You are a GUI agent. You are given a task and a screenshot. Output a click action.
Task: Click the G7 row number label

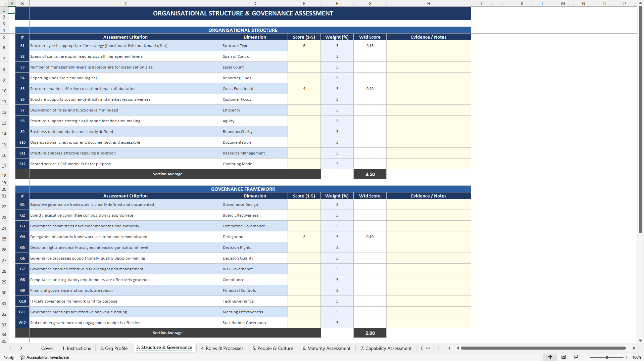coord(22,269)
